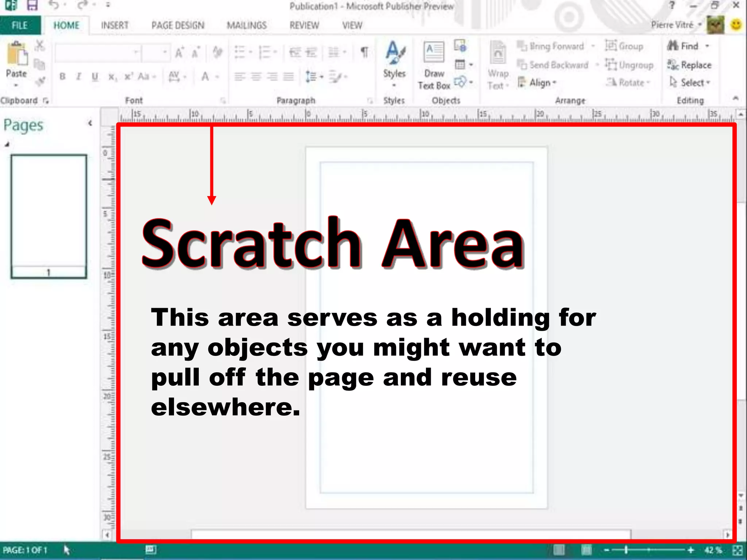Screen dimensions: 747x560
Task: Click the fit whole page icon in status bar
Action: [737, 550]
